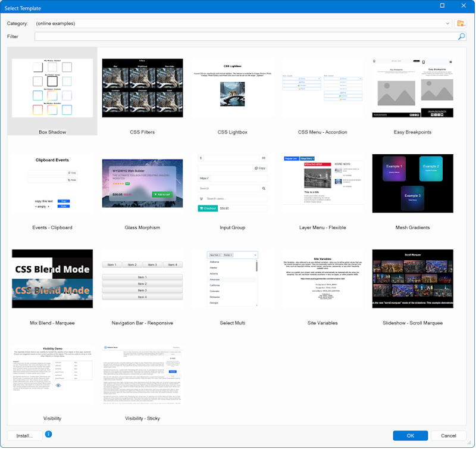Image resolution: width=476 pixels, height=449 pixels.
Task: Expand the Category dropdown arrow
Action: pos(447,23)
